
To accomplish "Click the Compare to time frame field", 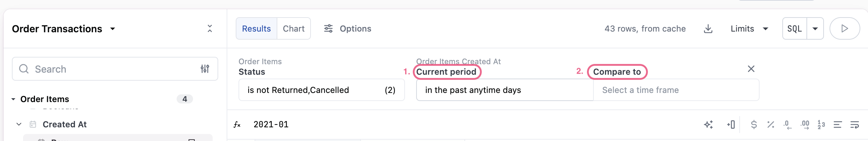I will 676,90.
